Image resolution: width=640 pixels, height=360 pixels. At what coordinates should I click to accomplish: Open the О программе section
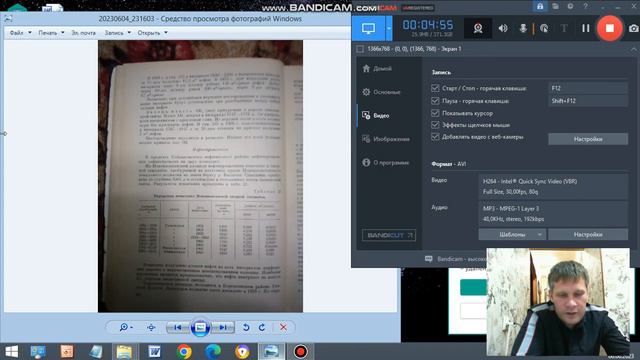[x=385, y=162]
